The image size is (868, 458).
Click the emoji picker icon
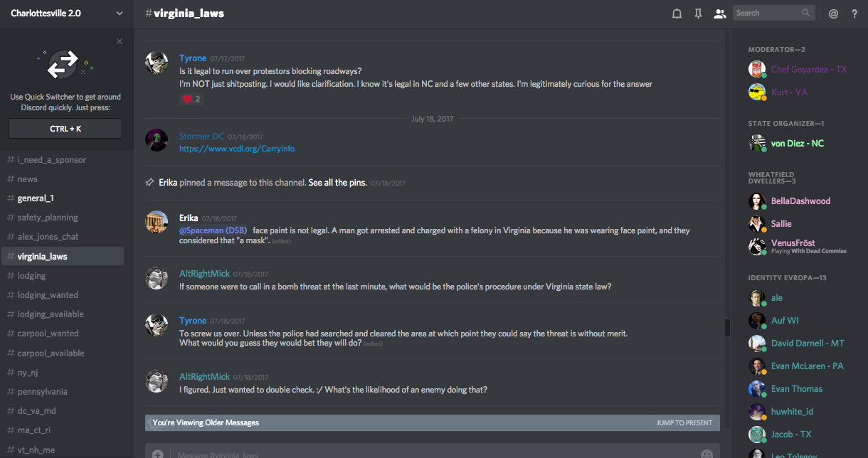coord(706,454)
